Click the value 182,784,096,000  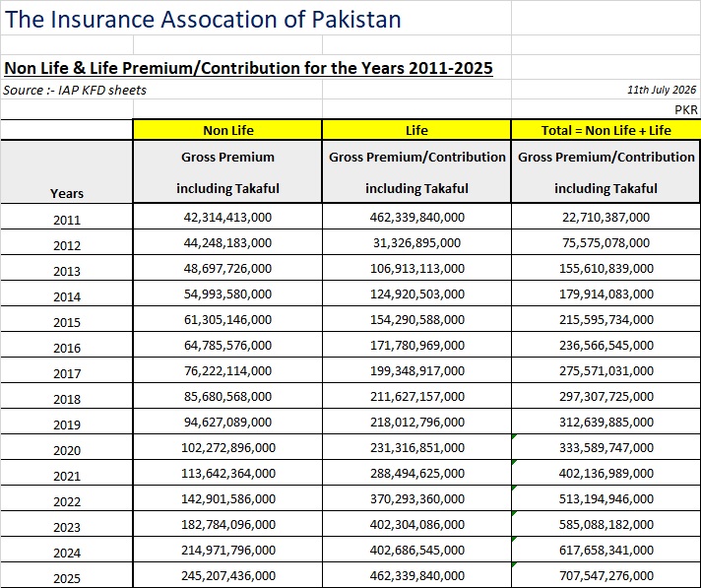click(x=228, y=524)
